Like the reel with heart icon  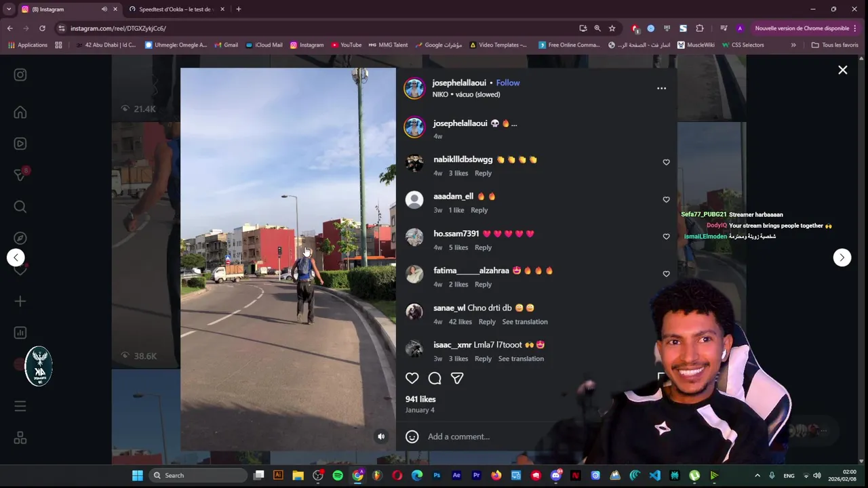(412, 378)
